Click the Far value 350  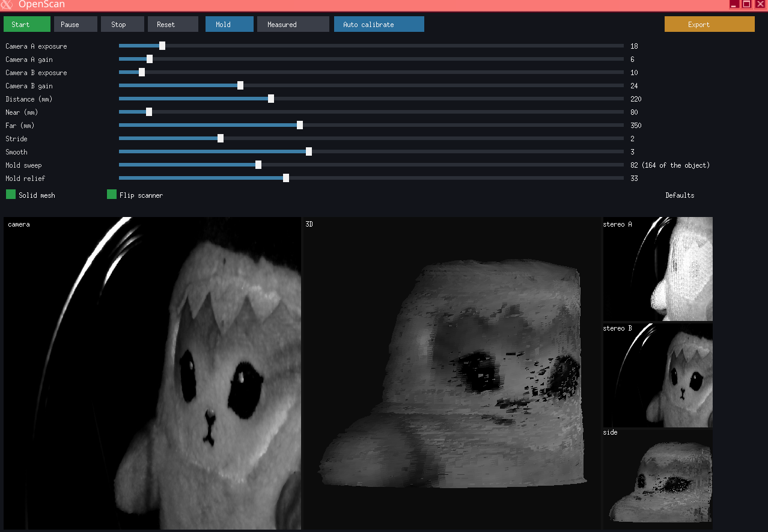(x=636, y=126)
